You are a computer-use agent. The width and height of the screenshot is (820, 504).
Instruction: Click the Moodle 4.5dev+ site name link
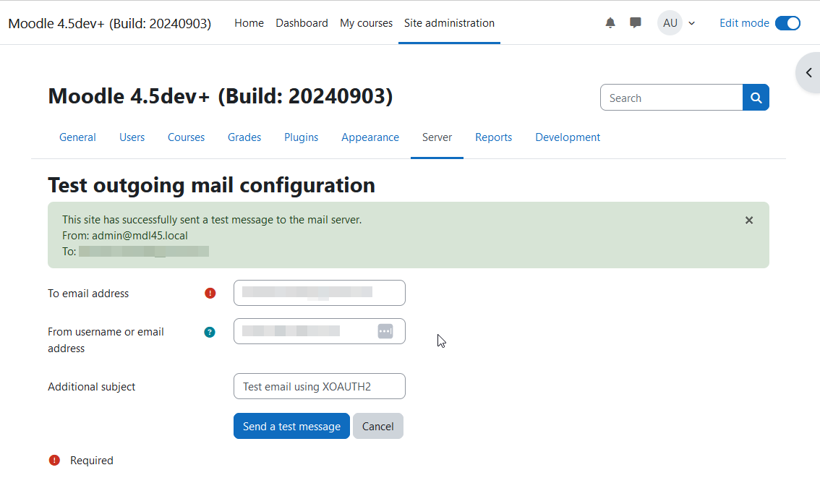point(110,24)
